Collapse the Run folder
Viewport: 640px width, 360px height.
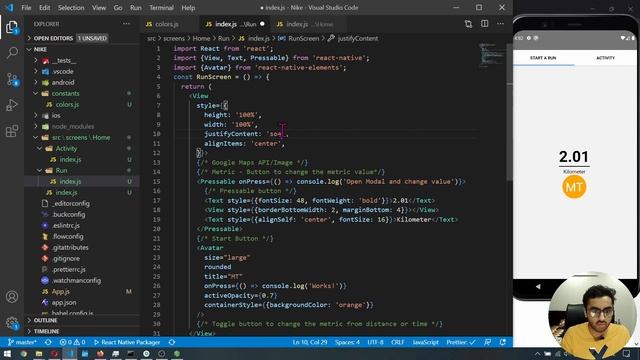tap(40, 170)
